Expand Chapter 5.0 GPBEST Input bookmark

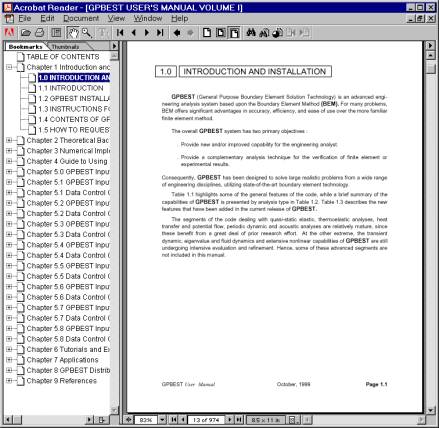[9, 172]
